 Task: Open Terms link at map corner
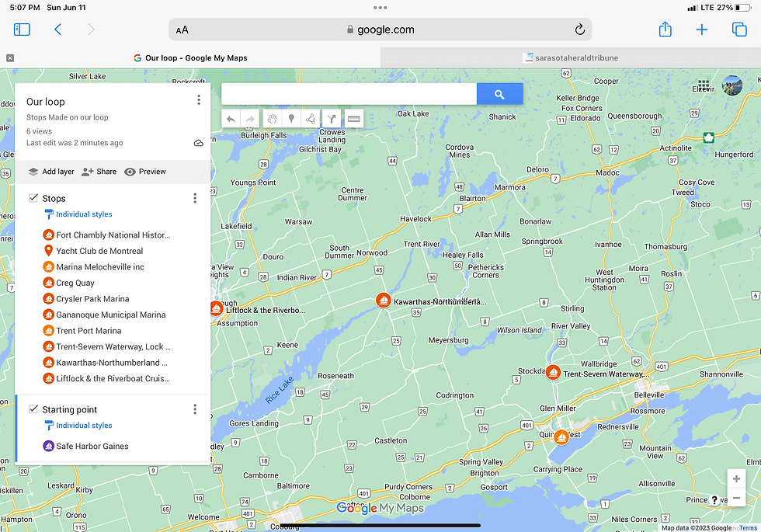pyautogui.click(x=748, y=528)
